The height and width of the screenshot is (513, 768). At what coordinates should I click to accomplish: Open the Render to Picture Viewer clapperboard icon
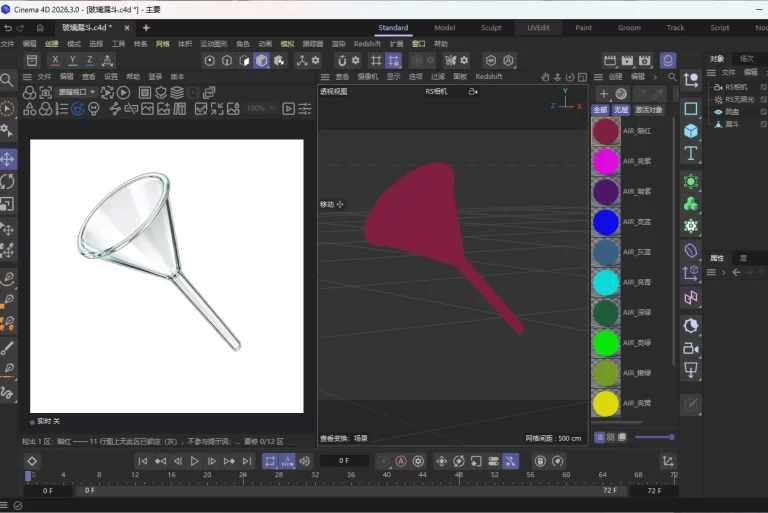pyautogui.click(x=627, y=60)
